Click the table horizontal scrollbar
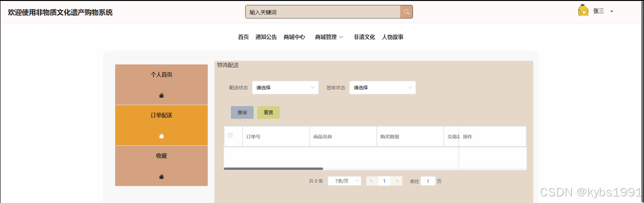Viewport: 644px width, 203px height. click(273, 169)
